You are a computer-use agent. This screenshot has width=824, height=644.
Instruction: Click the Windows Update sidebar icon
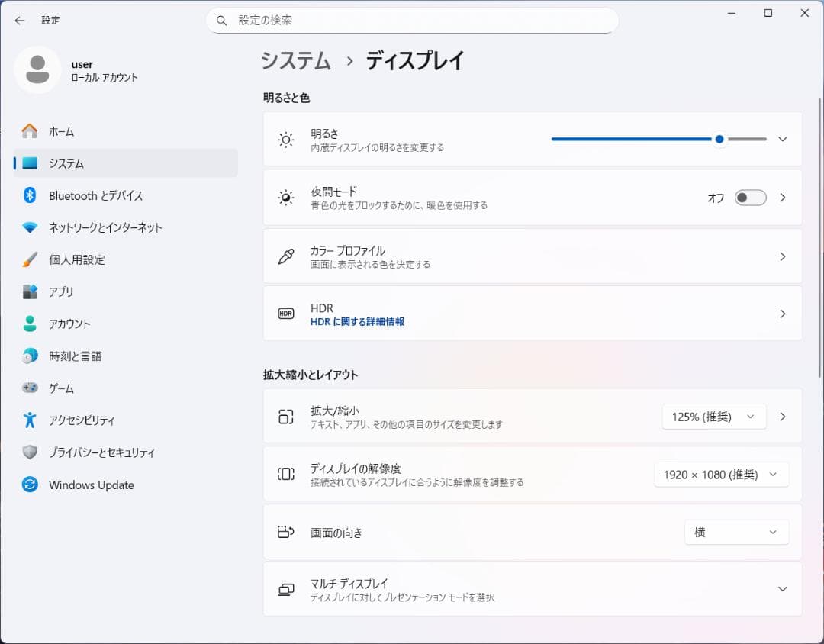click(28, 485)
